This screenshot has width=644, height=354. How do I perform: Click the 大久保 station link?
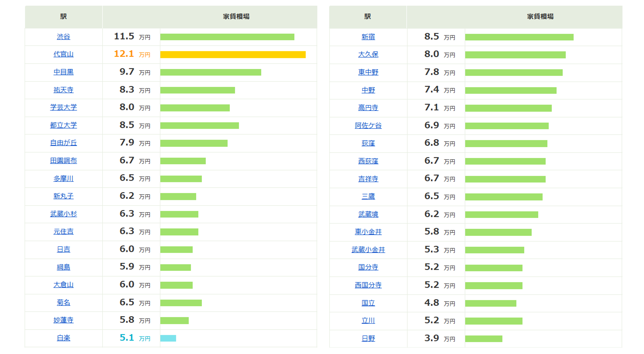[x=368, y=54]
